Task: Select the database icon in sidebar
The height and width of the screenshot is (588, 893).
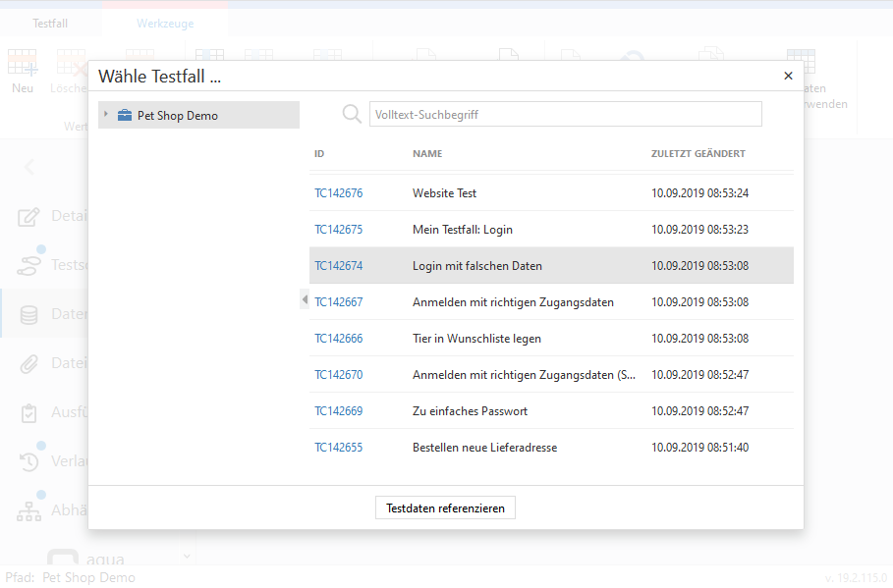Action: [x=30, y=314]
